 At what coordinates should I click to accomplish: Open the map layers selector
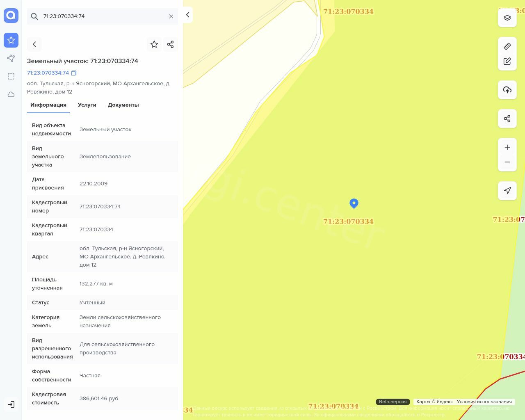pyautogui.click(x=507, y=18)
